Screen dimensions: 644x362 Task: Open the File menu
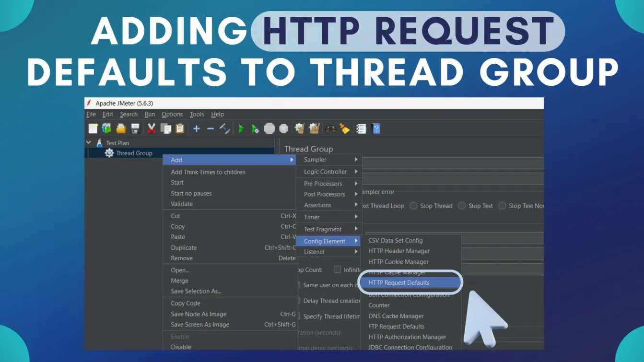[91, 114]
